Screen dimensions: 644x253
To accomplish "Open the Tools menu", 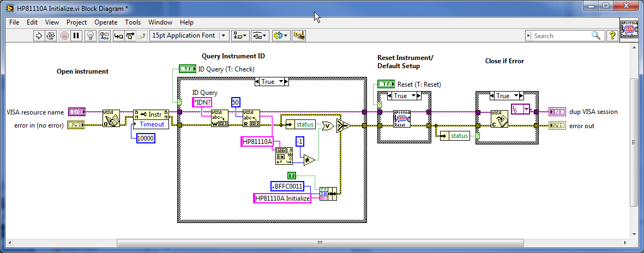I will (x=133, y=22).
